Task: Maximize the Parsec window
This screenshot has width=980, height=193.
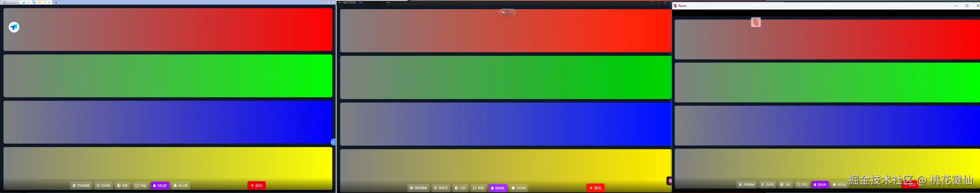Action: click(x=967, y=6)
